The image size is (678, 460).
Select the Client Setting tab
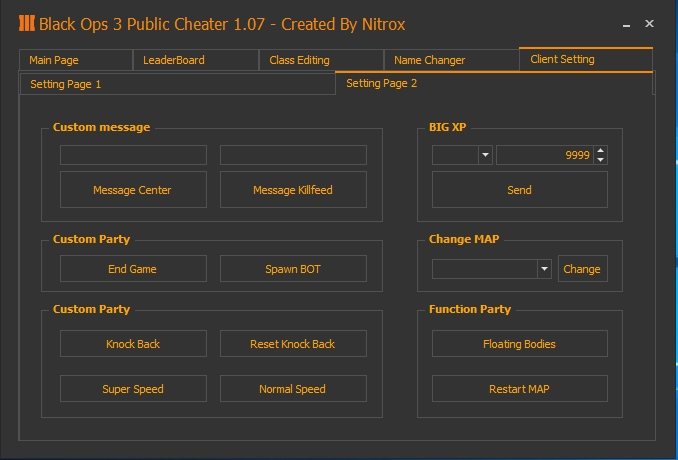click(x=586, y=59)
